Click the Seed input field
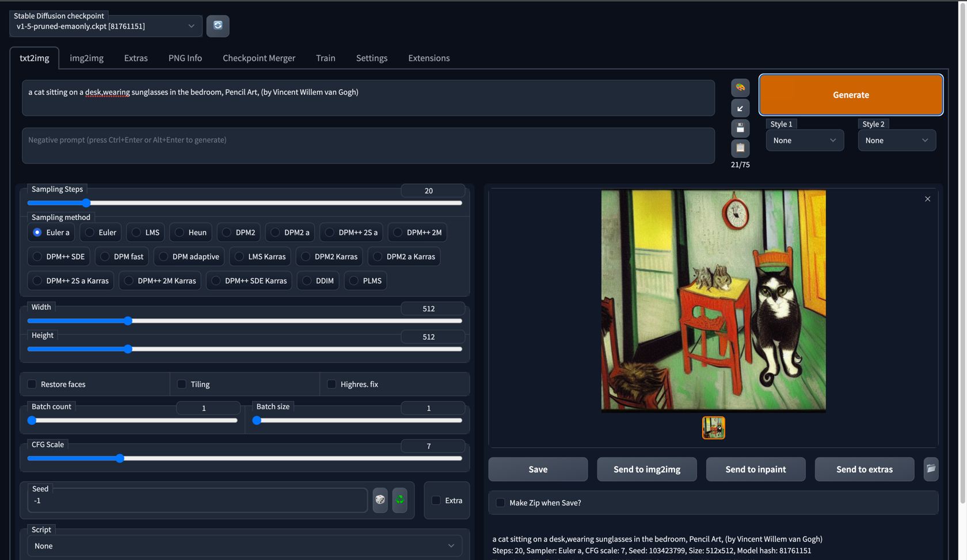The width and height of the screenshot is (967, 560). click(x=197, y=501)
